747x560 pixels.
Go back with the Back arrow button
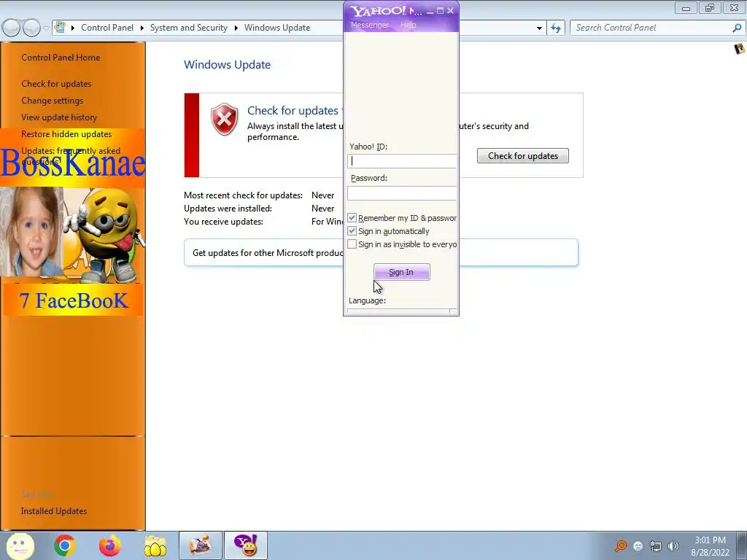click(12, 28)
